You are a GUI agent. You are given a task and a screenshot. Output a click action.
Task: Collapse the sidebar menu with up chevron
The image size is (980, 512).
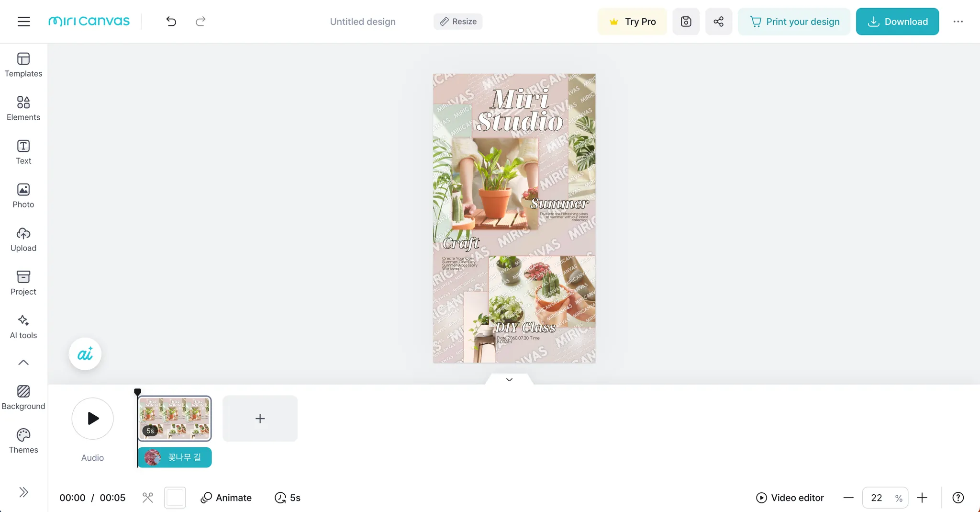coord(23,363)
